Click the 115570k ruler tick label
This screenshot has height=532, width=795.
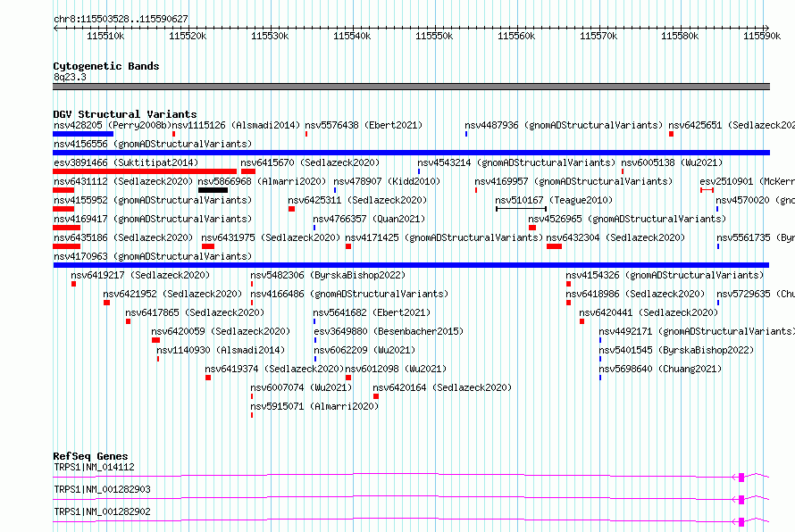[x=598, y=36]
